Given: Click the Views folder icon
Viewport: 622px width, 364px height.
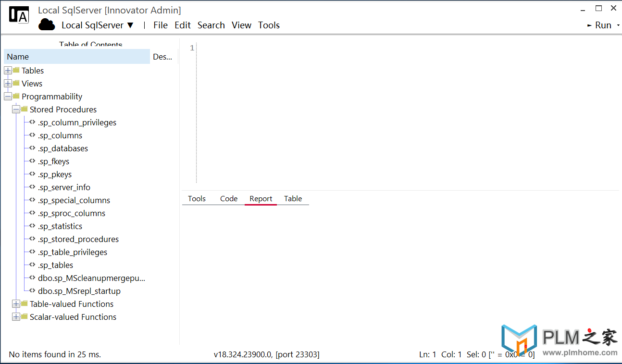Looking at the screenshot, I should [x=16, y=83].
